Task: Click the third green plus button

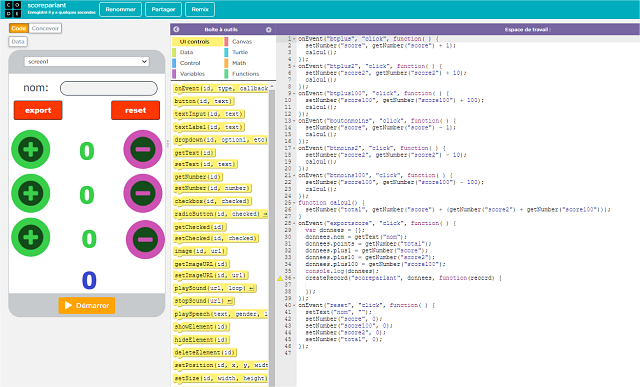Action: [31, 237]
